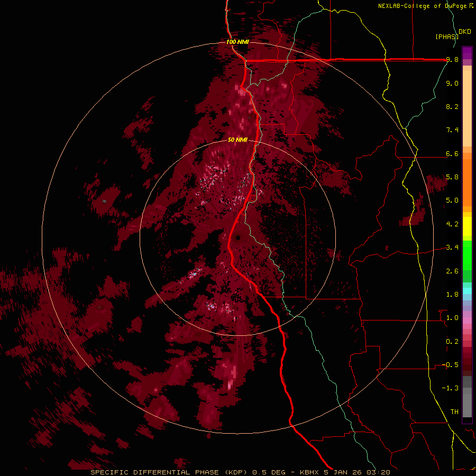Click the -1.3 scale value
The width and height of the screenshot is (476, 476).
450,388
